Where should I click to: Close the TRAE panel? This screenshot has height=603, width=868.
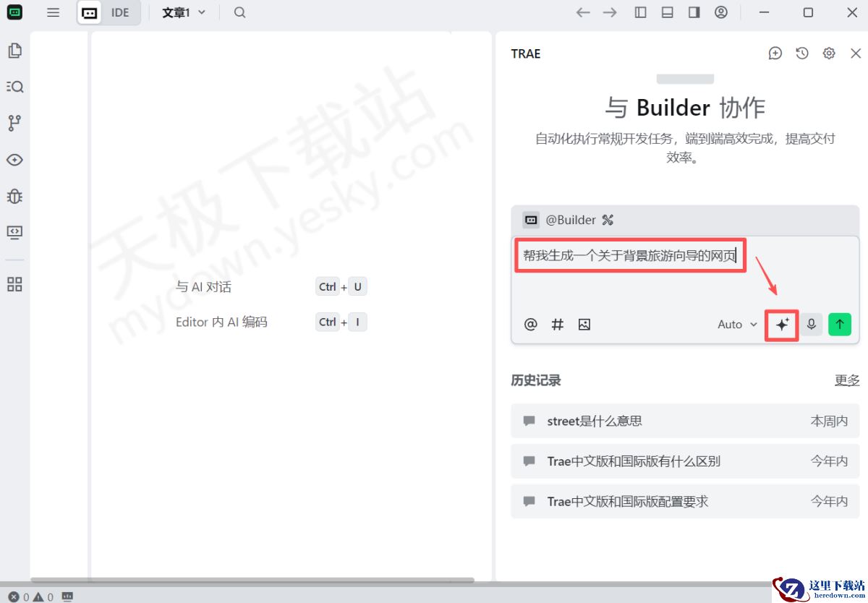pyautogui.click(x=856, y=54)
